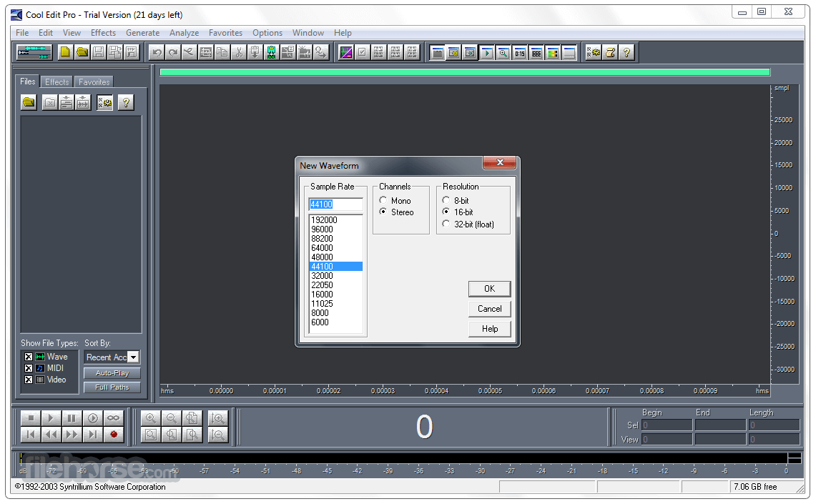The height and width of the screenshot is (504, 816).
Task: Toggle the Auto-Play button
Action: coord(112,373)
